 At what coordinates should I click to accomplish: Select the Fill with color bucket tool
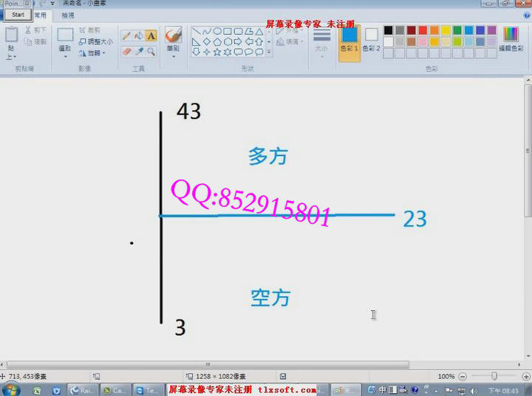[x=138, y=35]
